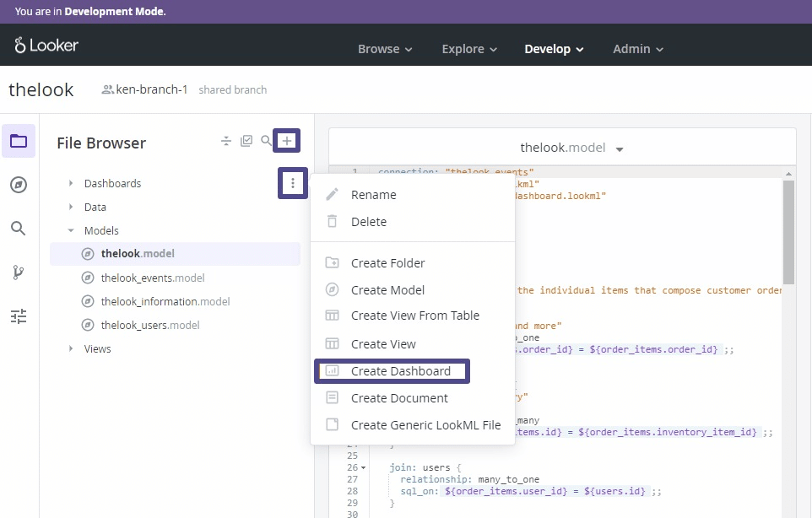Screen dimensions: 812x518
Task: Choose Create View From Table option
Action: point(413,316)
